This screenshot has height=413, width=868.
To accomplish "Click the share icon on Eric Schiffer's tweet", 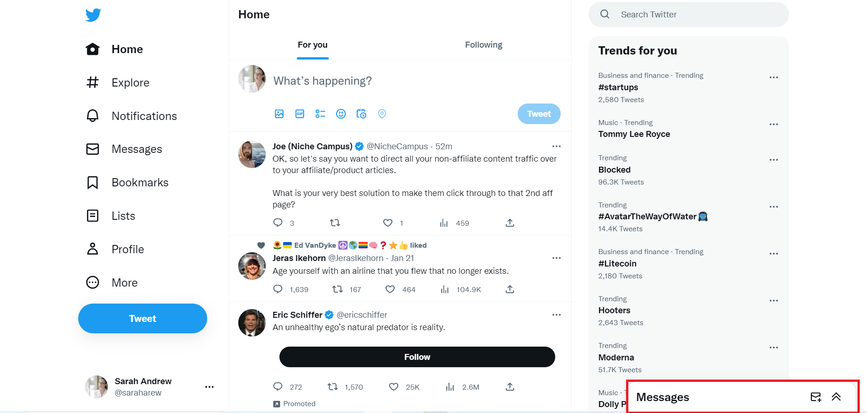I will tap(509, 386).
